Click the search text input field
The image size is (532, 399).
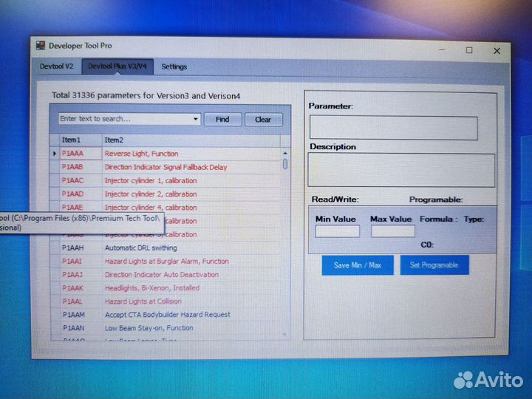tap(124, 119)
